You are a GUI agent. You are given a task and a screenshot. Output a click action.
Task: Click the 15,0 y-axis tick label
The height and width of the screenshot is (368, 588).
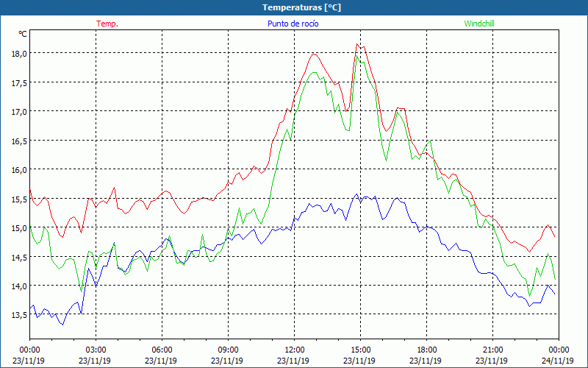click(x=18, y=227)
